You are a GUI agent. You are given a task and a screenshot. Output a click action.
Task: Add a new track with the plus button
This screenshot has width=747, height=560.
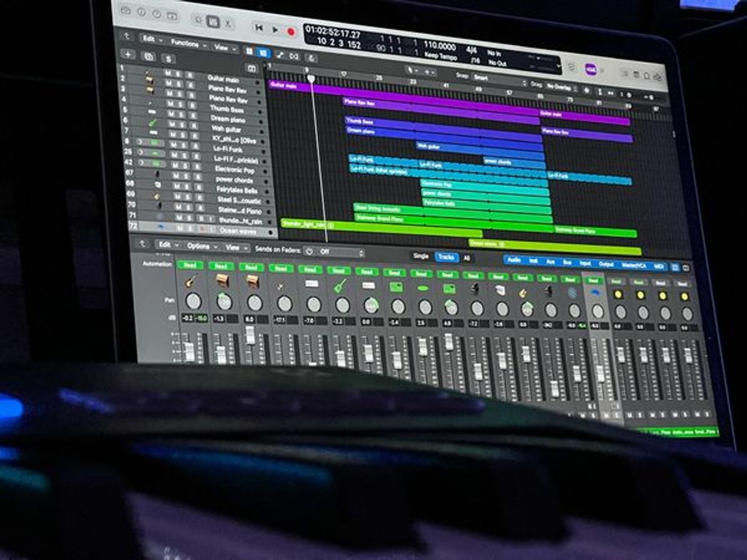tap(128, 54)
